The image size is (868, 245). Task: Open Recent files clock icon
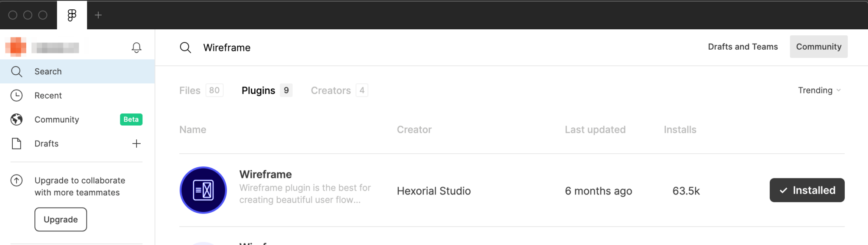(17, 96)
